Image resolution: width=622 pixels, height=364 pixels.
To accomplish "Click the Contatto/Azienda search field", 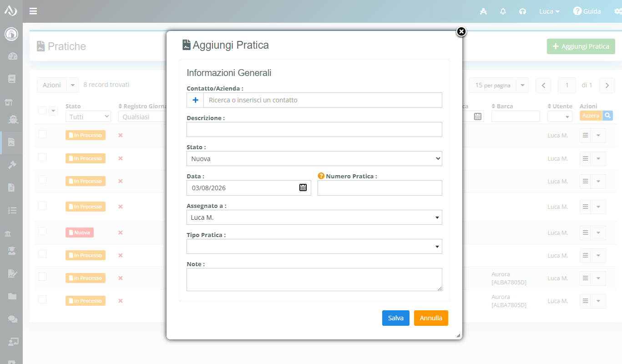I will click(x=323, y=100).
